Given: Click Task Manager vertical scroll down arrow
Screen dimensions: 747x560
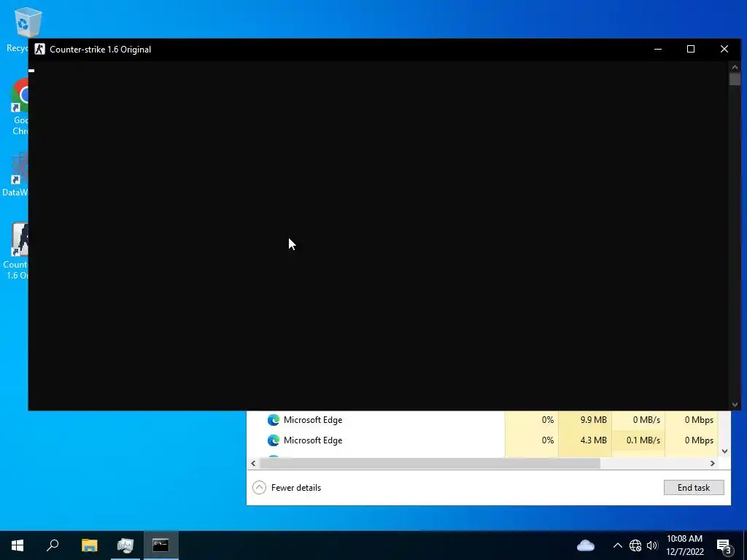Looking at the screenshot, I should (724, 451).
